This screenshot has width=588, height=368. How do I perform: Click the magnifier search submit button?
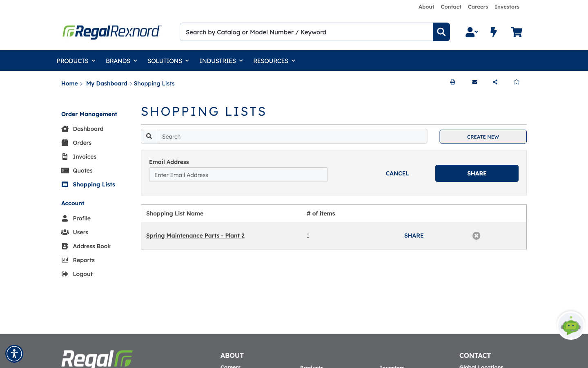click(441, 32)
